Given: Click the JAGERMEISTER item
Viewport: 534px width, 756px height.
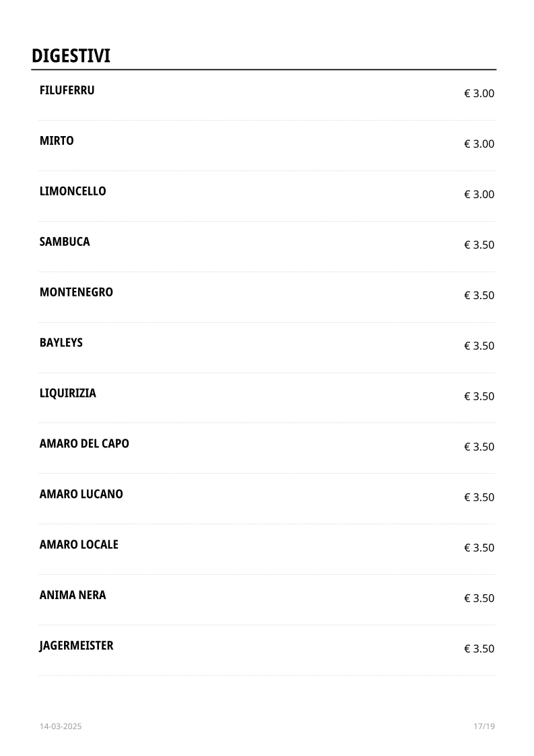Looking at the screenshot, I should [76, 646].
